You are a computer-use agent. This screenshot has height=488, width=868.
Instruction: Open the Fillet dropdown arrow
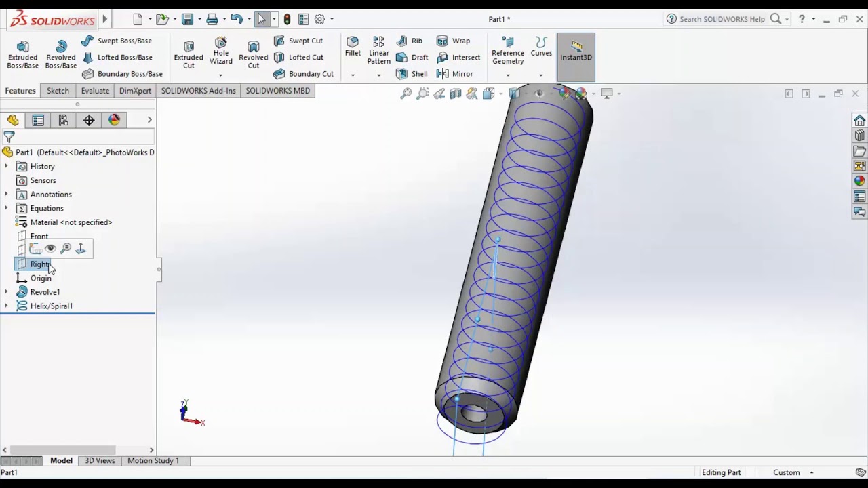tap(353, 75)
